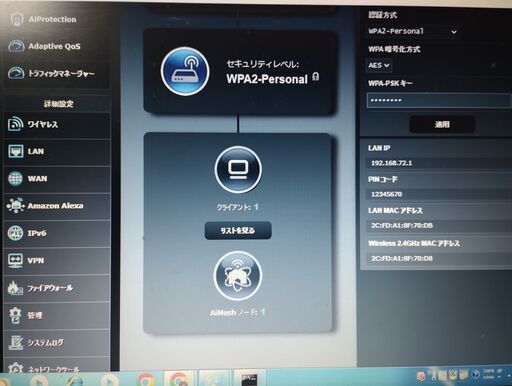512x386 pixels.
Task: Click the Adaptive QoS gauge icon
Action: click(16, 46)
